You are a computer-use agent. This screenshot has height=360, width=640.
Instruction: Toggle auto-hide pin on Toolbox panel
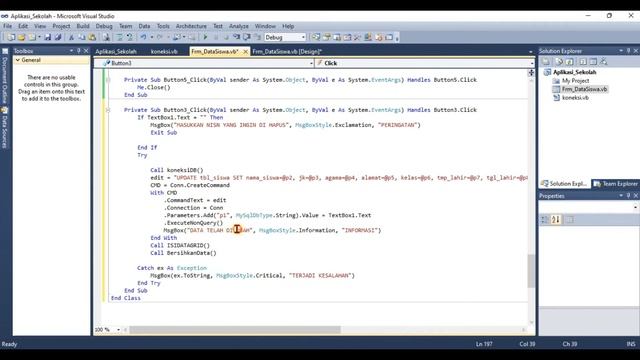click(79, 51)
